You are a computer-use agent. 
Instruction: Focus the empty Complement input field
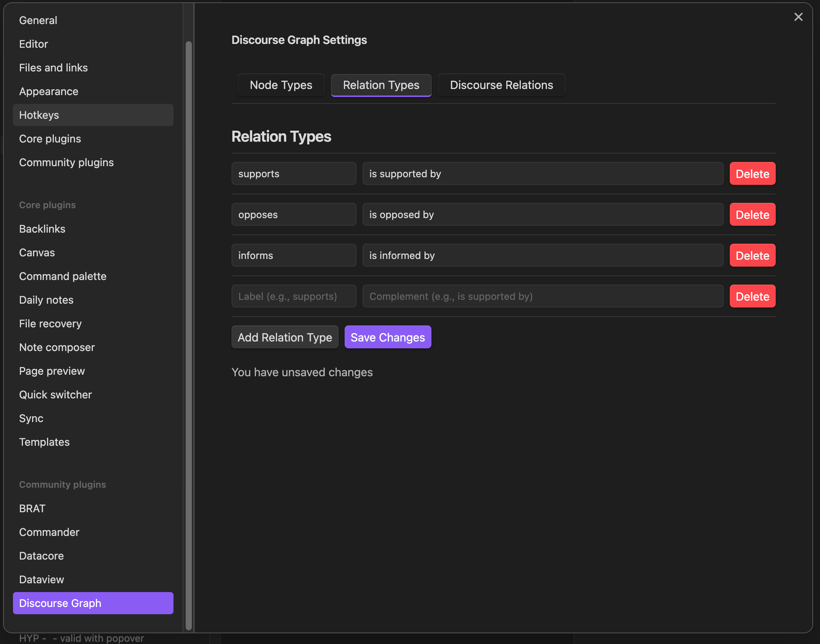click(543, 296)
